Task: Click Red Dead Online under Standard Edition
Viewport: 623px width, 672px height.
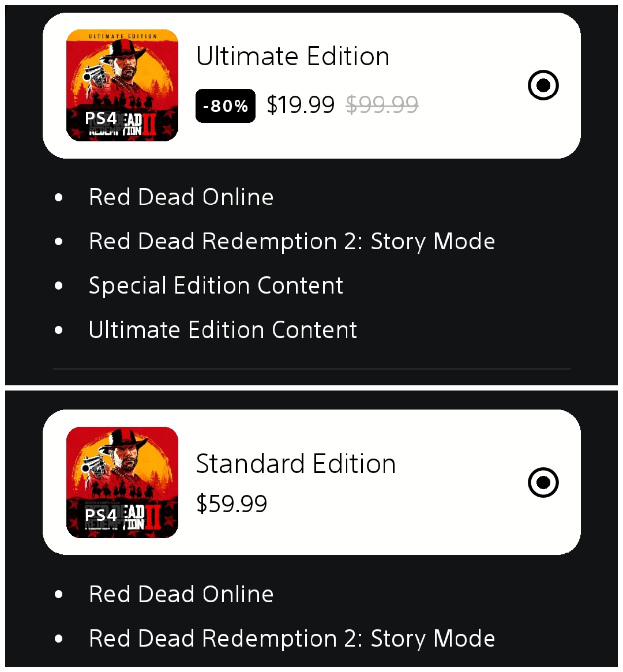Action: 181,594
